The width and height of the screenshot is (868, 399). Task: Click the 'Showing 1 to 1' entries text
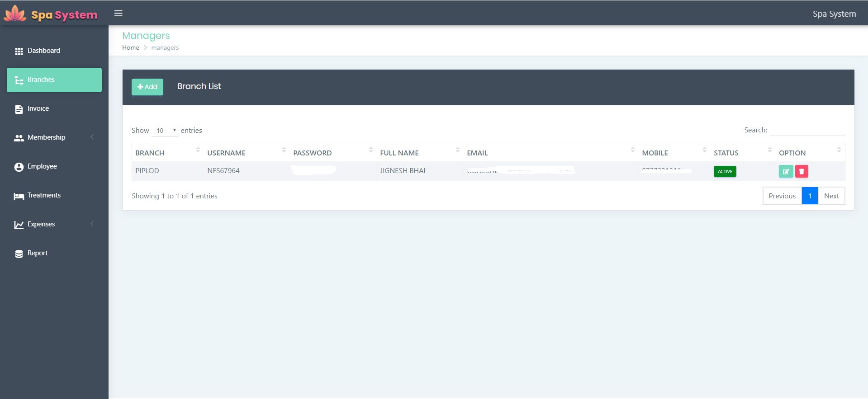tap(175, 196)
